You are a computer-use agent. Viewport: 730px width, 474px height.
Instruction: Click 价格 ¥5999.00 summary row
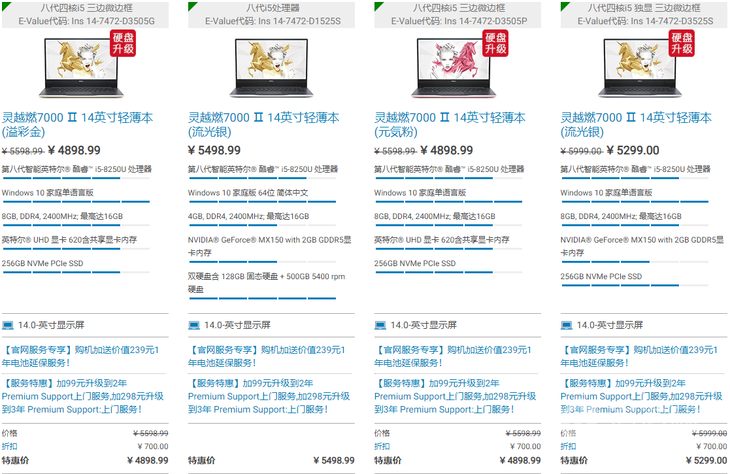click(644, 433)
